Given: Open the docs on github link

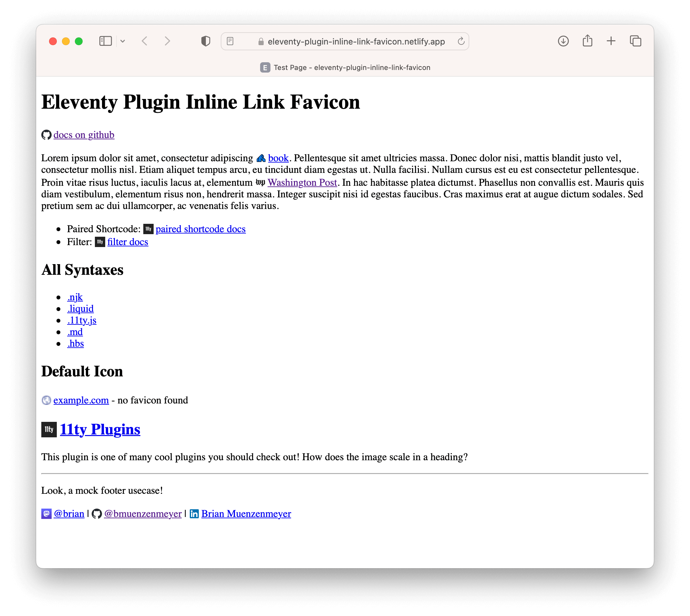Looking at the screenshot, I should (84, 135).
